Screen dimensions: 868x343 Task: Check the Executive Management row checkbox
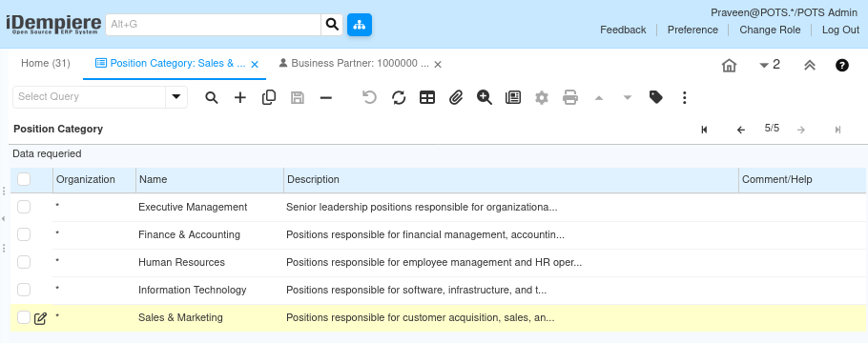(x=24, y=207)
